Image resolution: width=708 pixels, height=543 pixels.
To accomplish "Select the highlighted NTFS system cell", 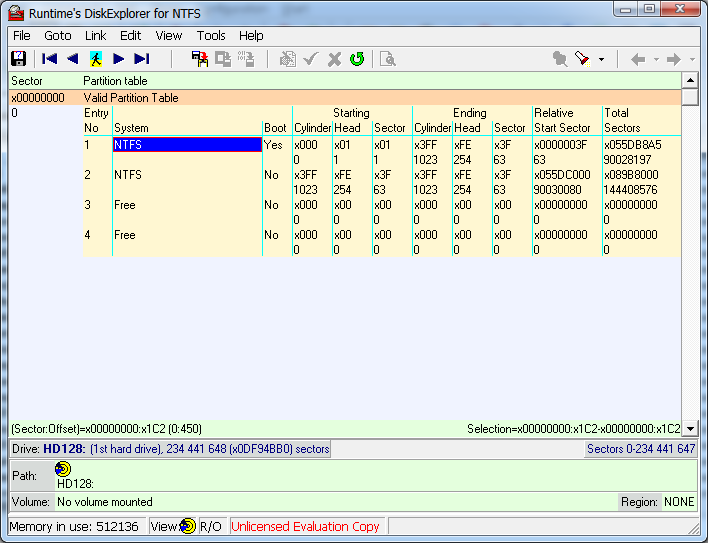I will [187, 144].
